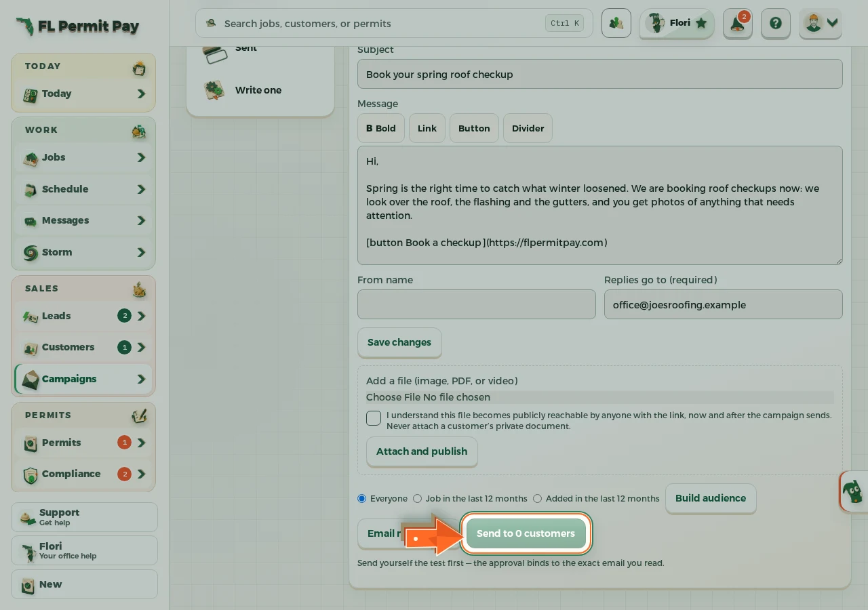The image size is (868, 610).
Task: Insert a Button into the message
Action: (474, 128)
